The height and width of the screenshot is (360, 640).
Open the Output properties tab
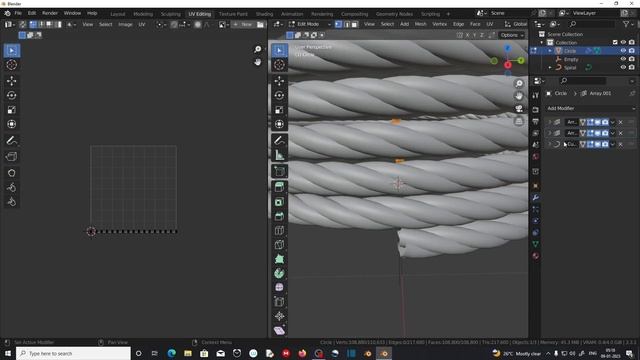click(x=536, y=122)
